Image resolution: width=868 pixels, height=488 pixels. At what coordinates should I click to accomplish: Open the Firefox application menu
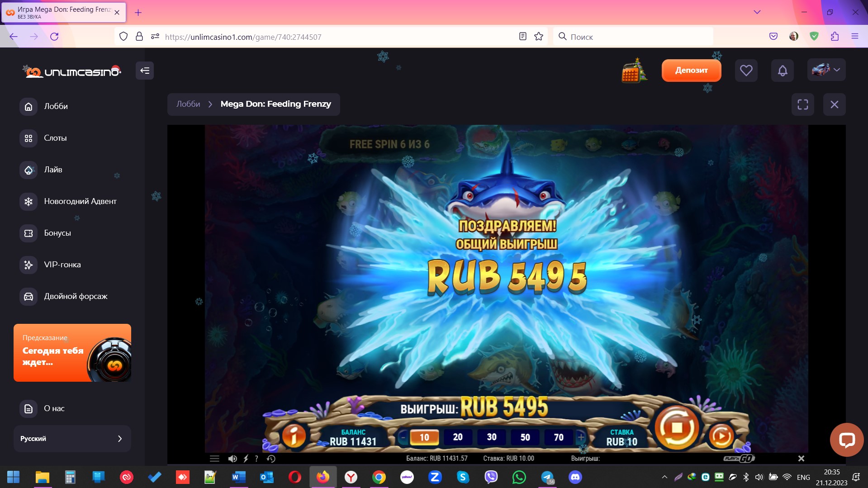855,37
